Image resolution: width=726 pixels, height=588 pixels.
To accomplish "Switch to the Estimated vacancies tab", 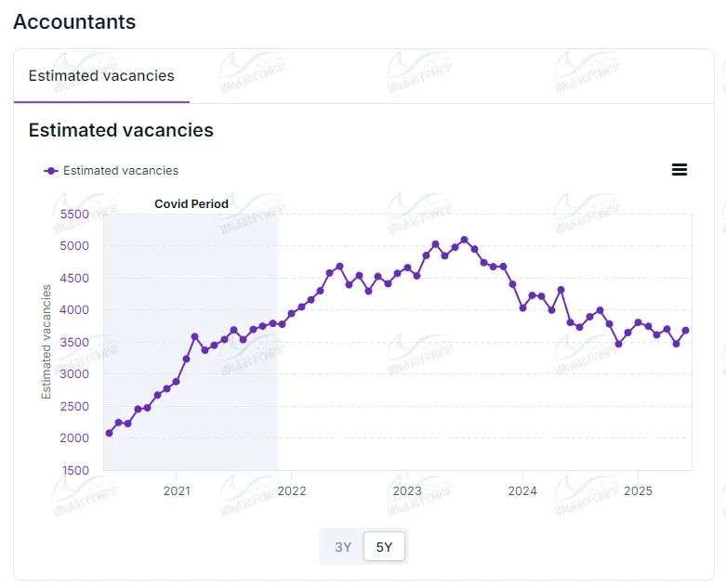I will click(101, 76).
